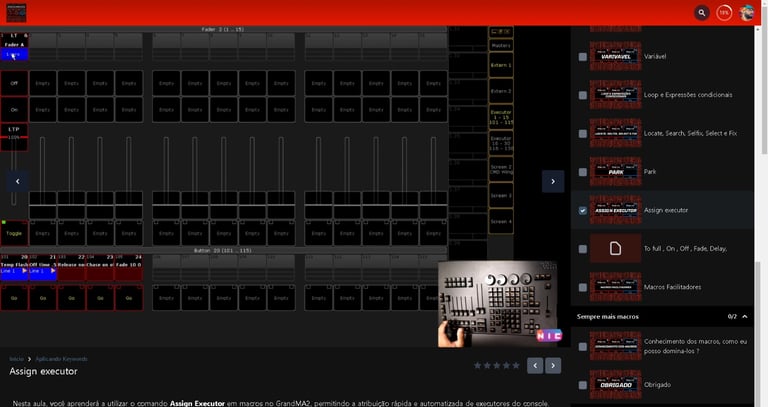768x407 pixels.
Task: Click the Off time executor 21 in video
Action: tap(43, 267)
